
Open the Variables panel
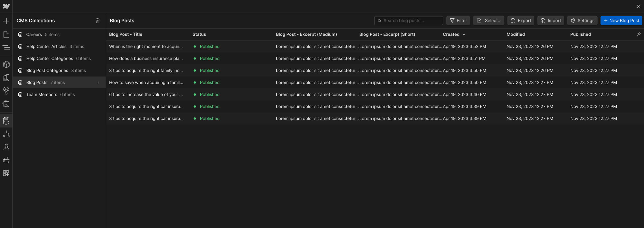(x=6, y=91)
